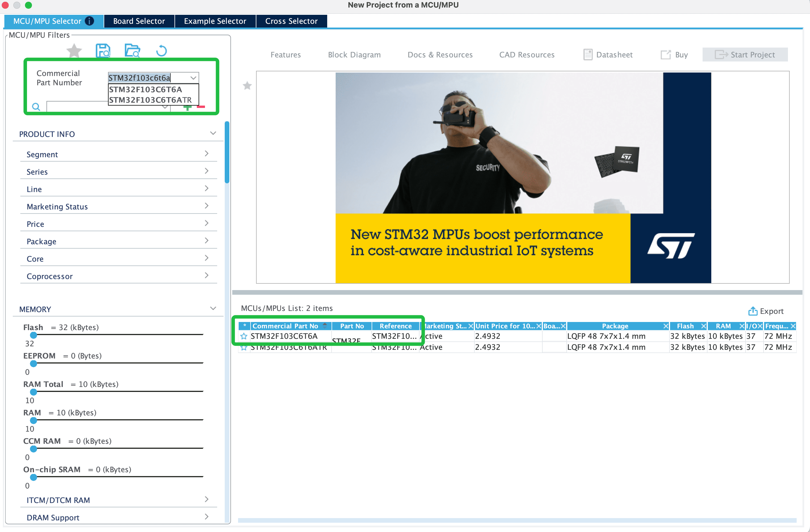Click the search magnifier icon

[x=36, y=106]
